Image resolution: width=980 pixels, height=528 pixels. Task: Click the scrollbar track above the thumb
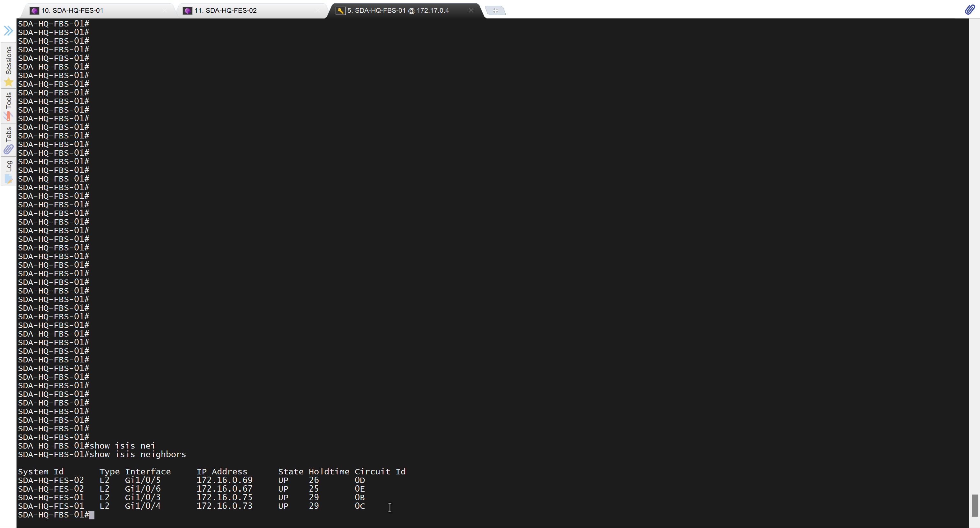[974, 266]
